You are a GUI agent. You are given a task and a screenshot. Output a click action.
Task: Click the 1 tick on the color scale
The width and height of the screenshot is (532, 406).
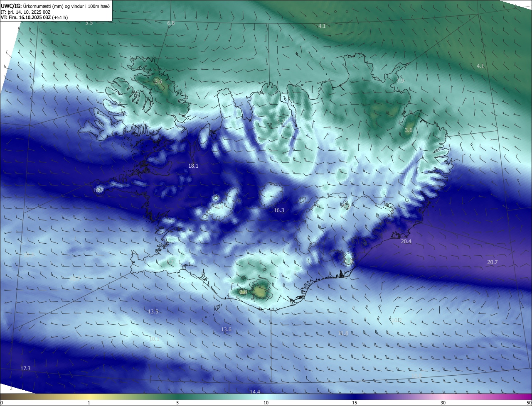click(x=89, y=403)
